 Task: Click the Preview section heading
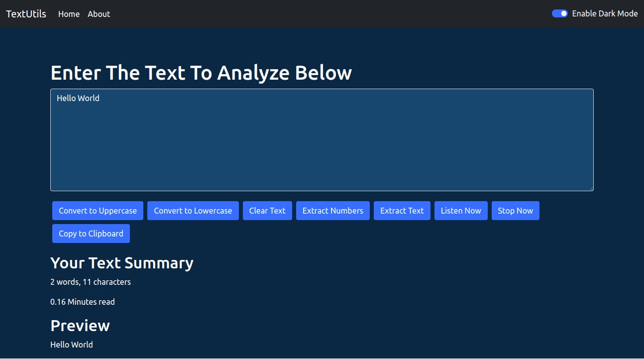click(x=80, y=326)
